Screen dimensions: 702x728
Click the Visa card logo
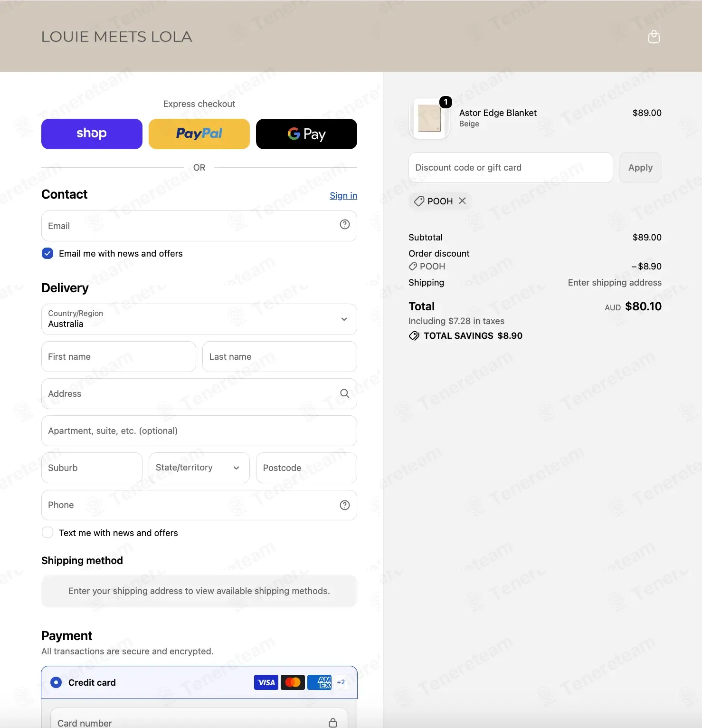click(x=266, y=682)
